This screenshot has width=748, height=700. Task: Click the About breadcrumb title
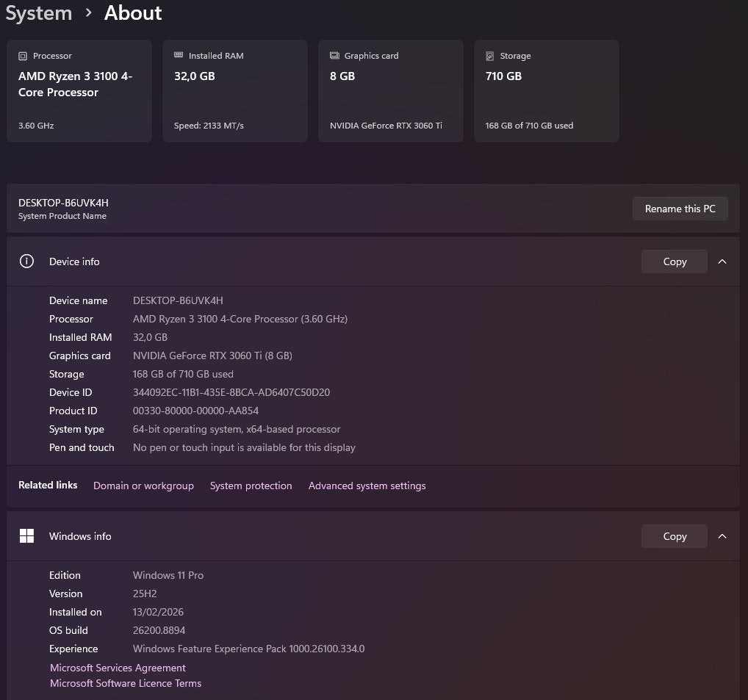[x=133, y=13]
